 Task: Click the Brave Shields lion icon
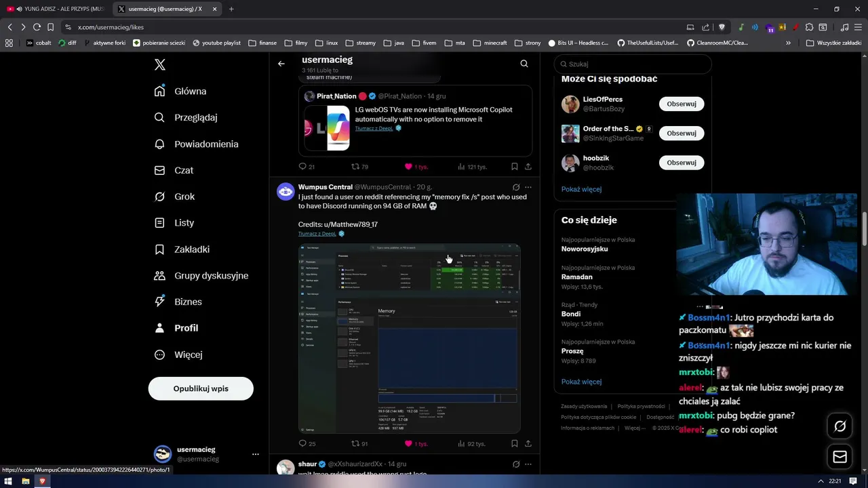tap(722, 27)
